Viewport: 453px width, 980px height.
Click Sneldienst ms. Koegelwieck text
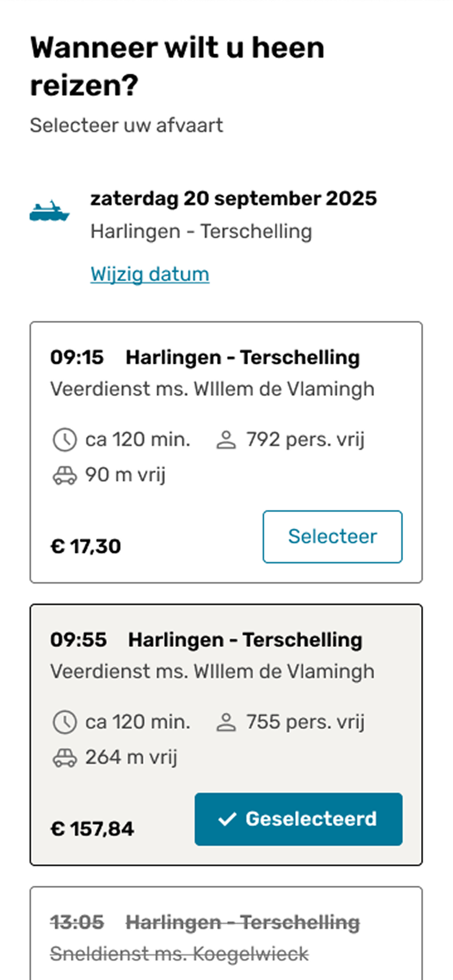pos(179,954)
